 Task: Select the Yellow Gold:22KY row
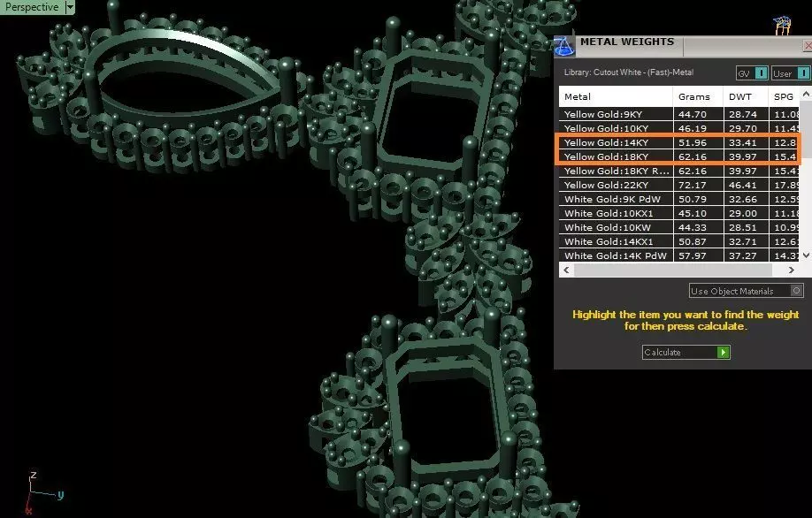(x=679, y=185)
